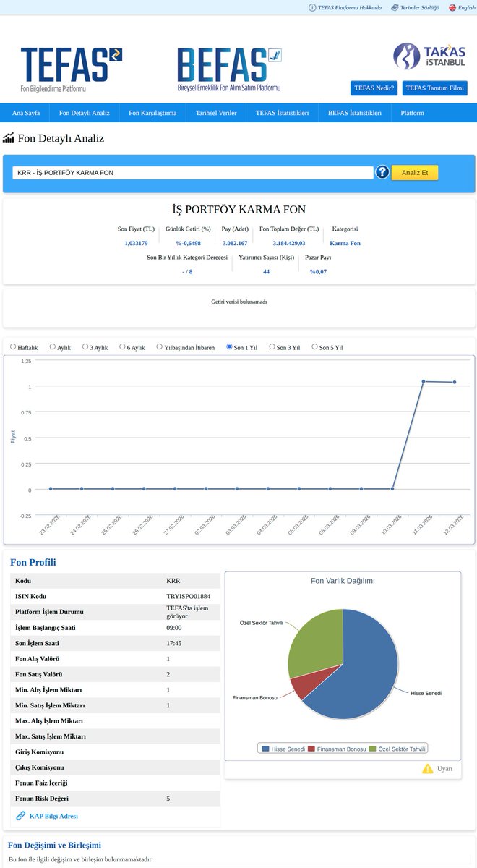This screenshot has height=868, width=477.
Task: Click the chain link icon beside KAP Bilgi Adresi
Action: (20, 816)
